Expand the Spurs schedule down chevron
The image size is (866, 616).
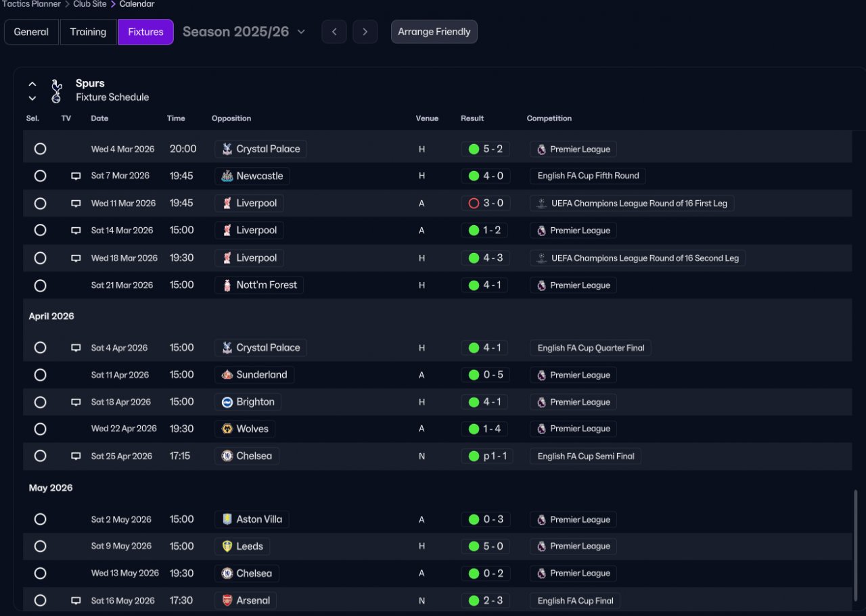click(x=32, y=98)
